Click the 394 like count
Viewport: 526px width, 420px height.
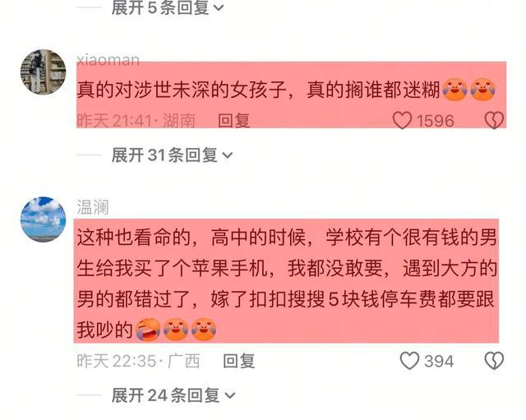439,362
